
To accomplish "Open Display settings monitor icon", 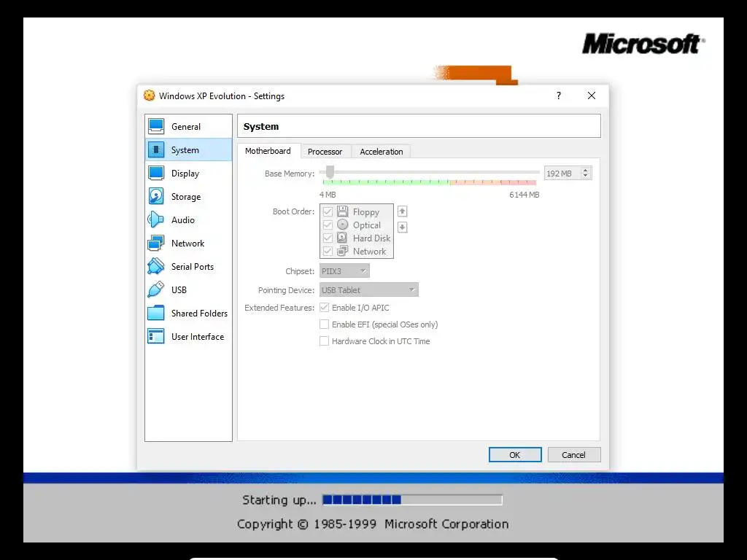I will coord(156,173).
